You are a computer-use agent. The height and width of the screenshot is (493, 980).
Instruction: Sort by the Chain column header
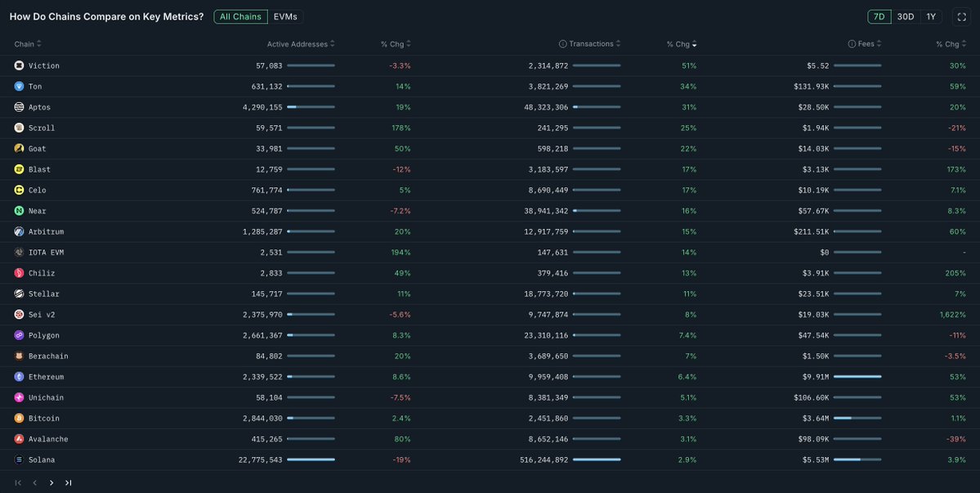click(x=28, y=43)
